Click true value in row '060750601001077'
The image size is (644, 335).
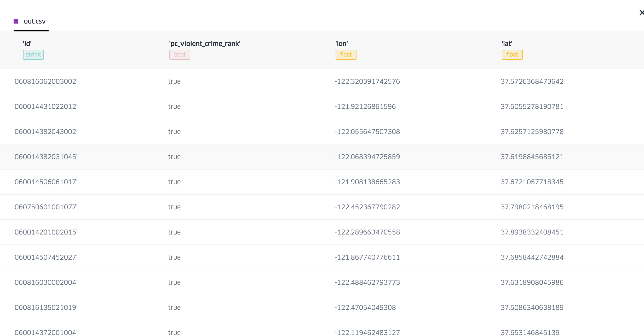click(174, 207)
